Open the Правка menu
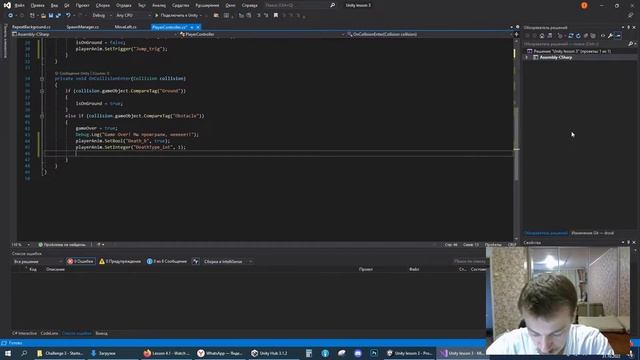The width and height of the screenshot is (640, 360). pos(37,5)
